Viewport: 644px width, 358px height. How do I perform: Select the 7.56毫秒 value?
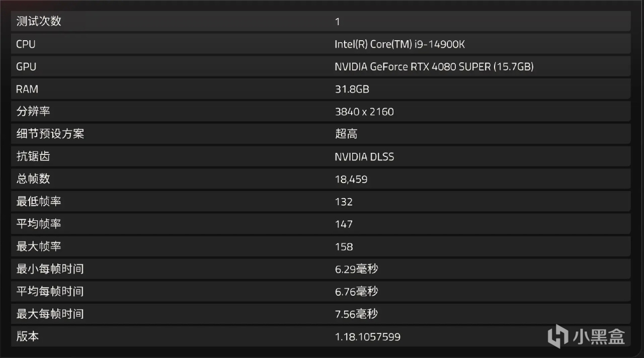point(356,314)
